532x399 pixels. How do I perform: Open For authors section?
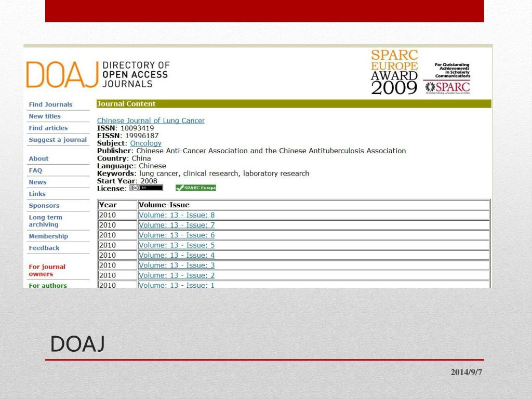(x=48, y=285)
